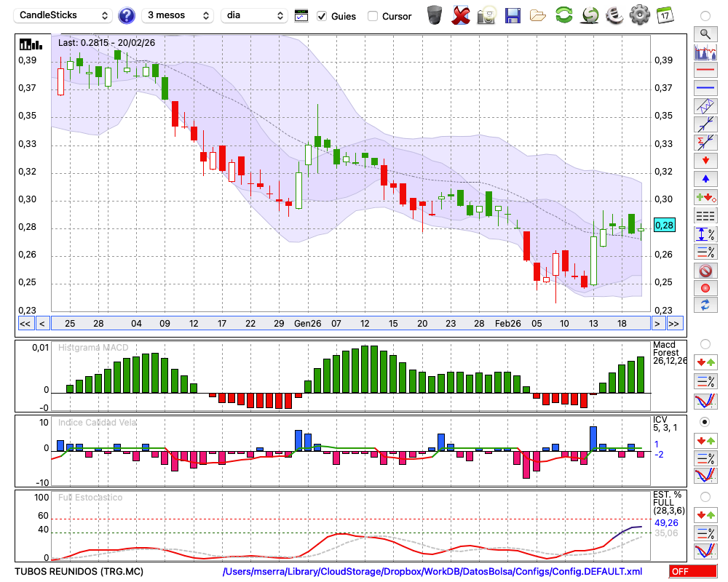The height and width of the screenshot is (582, 728).
Task: Click the red OFF button
Action: pos(692,572)
